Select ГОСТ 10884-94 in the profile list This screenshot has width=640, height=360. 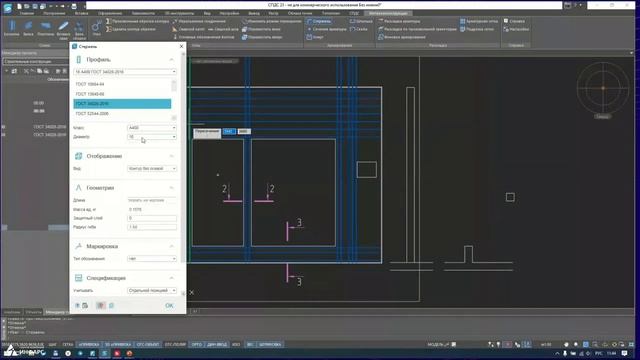tap(122, 84)
